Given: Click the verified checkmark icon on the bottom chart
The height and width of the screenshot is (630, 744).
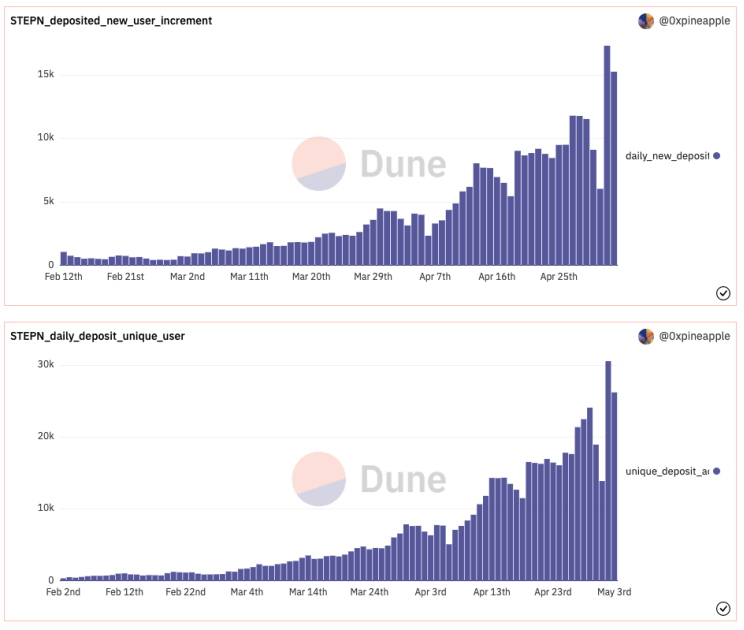Looking at the screenshot, I should [x=723, y=609].
